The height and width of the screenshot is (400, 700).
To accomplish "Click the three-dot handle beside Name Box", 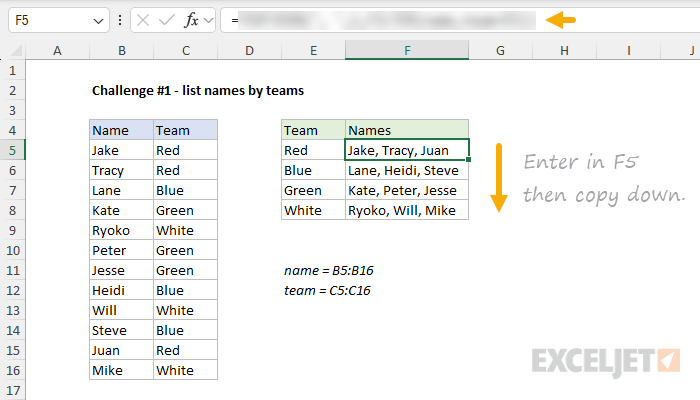I will tap(120, 20).
